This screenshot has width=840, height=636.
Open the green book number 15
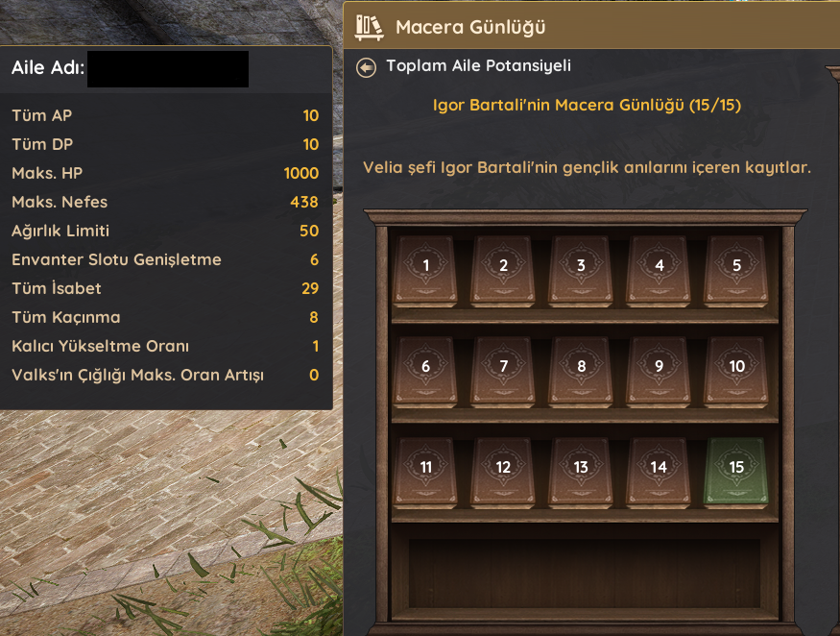pos(736,473)
